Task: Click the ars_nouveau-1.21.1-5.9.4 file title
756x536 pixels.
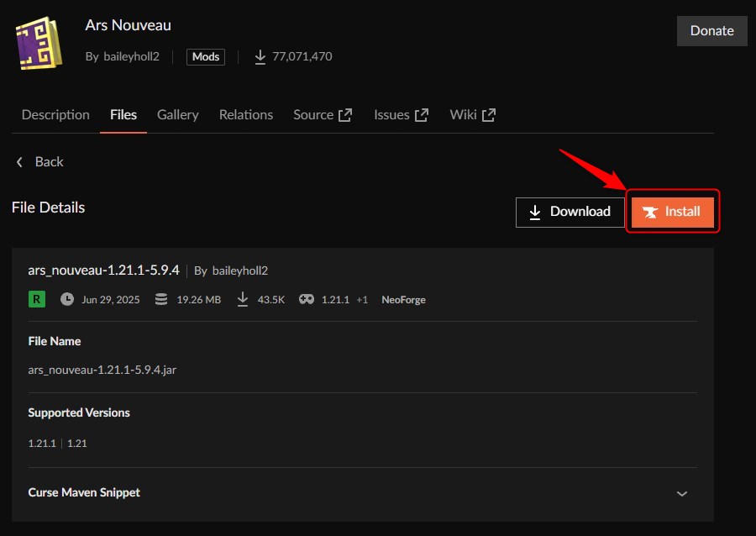Action: coord(103,270)
